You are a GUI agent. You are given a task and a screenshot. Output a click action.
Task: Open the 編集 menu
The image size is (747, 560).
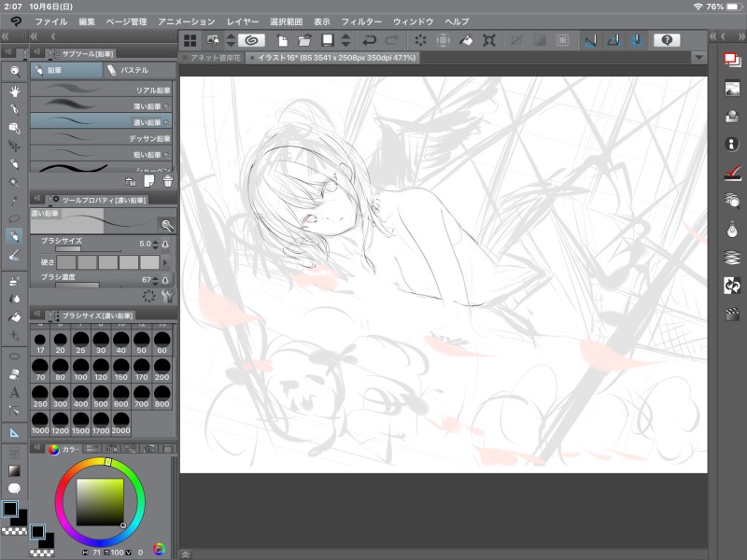[87, 21]
